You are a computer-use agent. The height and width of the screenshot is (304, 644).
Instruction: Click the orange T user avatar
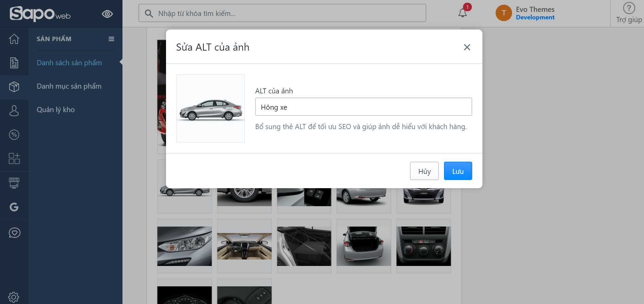click(x=504, y=13)
